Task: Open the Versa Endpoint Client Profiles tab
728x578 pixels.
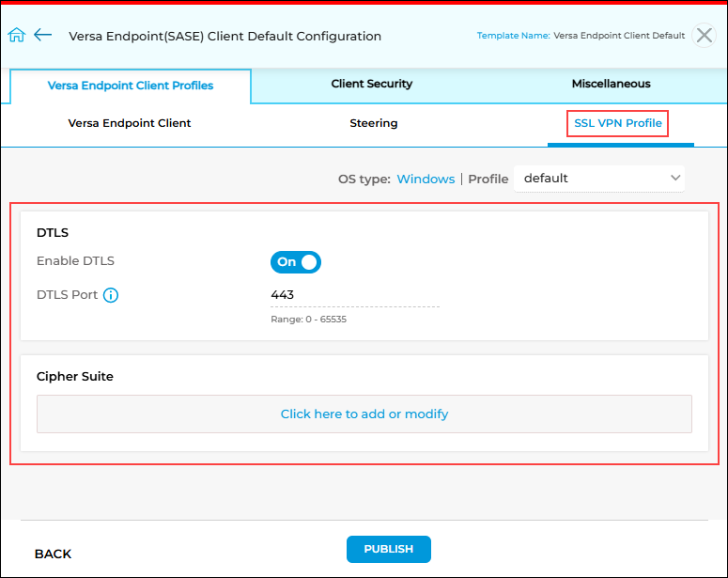Action: (x=131, y=86)
